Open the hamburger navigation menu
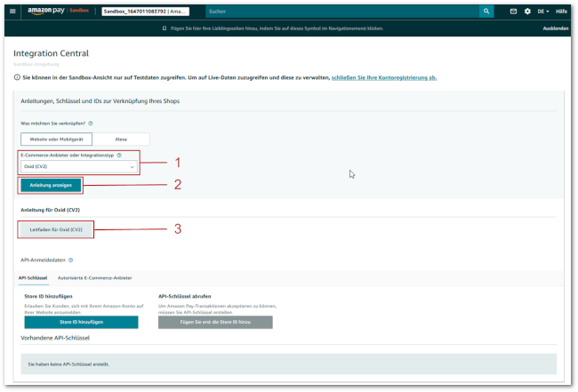Image resolution: width=578 pixels, height=392 pixels. (x=12, y=12)
